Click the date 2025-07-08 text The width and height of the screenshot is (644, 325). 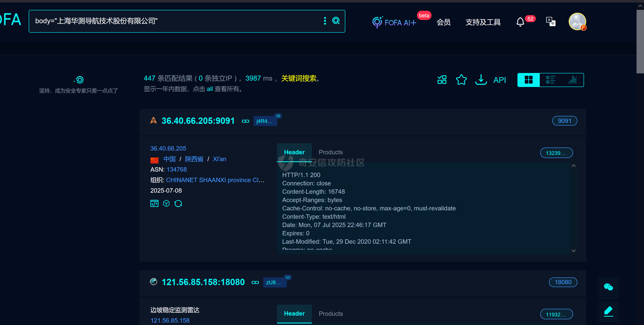click(166, 191)
